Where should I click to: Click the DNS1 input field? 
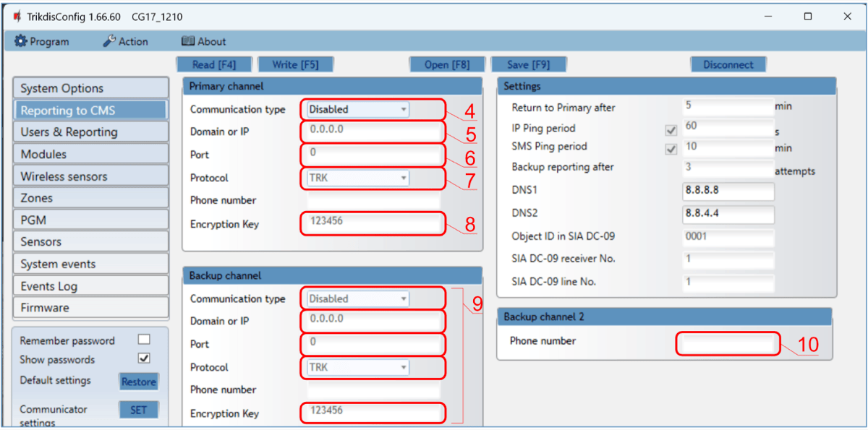(728, 192)
